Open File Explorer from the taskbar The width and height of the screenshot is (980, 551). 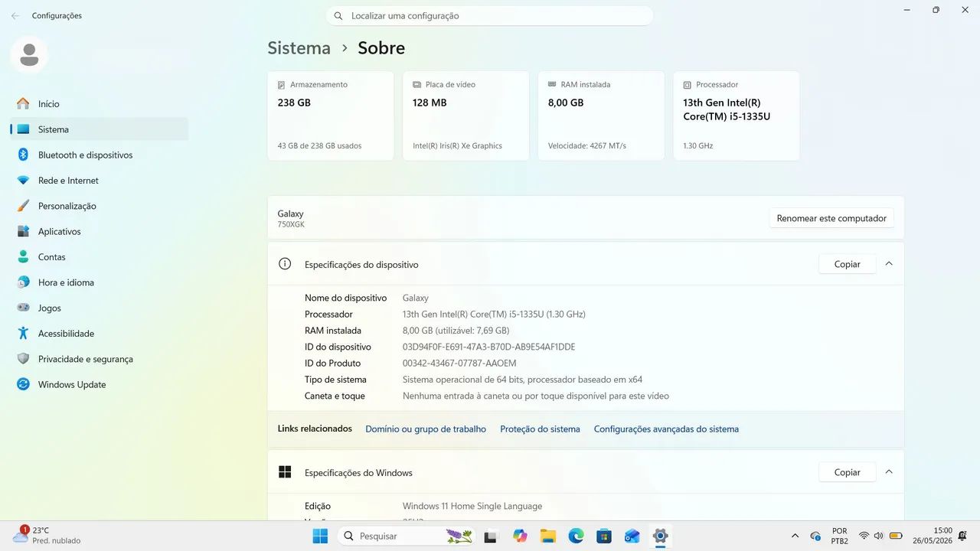coord(547,536)
